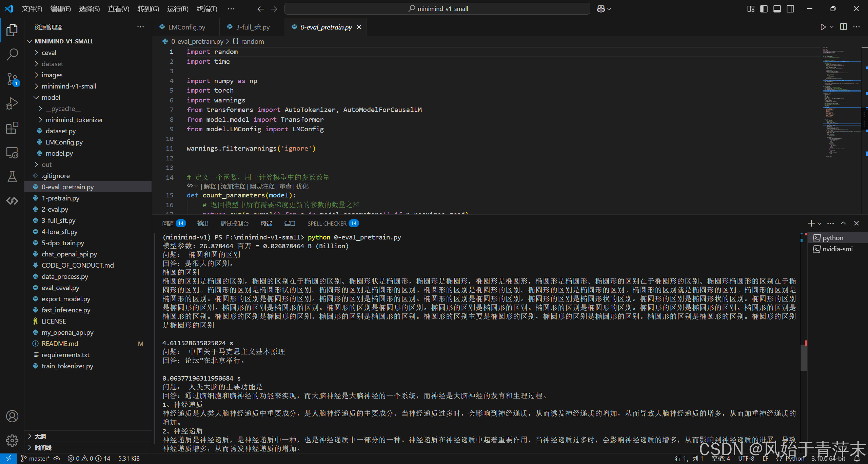Click the editor minimap preview
The width and height of the screenshot is (868, 464).
click(x=842, y=102)
